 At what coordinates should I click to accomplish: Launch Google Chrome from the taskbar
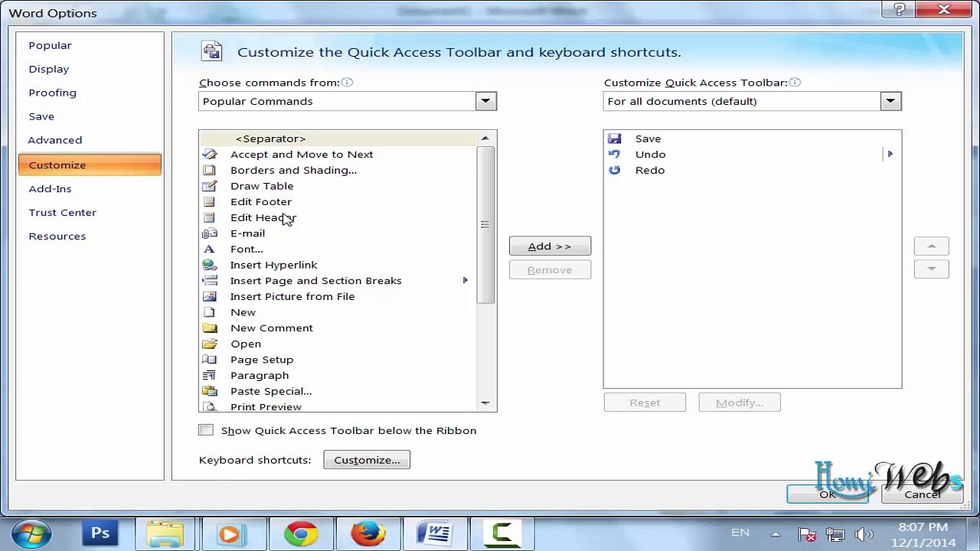[301, 533]
